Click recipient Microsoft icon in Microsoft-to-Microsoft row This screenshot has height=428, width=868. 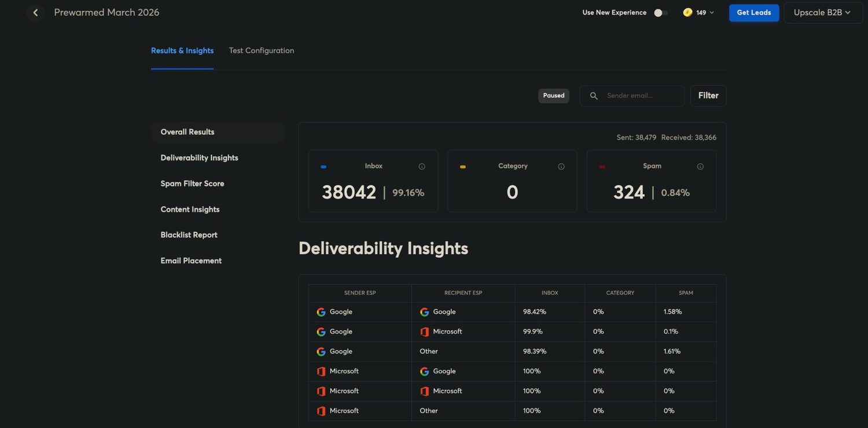425,392
